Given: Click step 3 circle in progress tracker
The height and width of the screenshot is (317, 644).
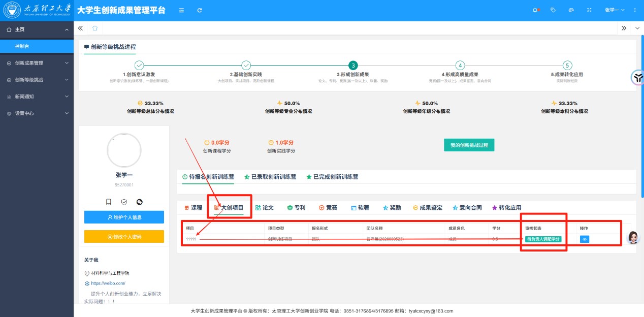Looking at the screenshot, I should 353,65.
